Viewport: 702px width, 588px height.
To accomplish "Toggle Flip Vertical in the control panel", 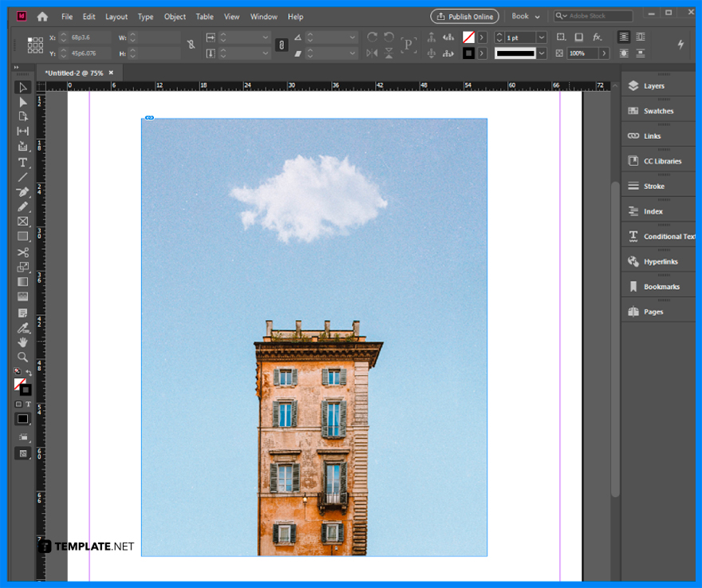I will pyautogui.click(x=388, y=52).
